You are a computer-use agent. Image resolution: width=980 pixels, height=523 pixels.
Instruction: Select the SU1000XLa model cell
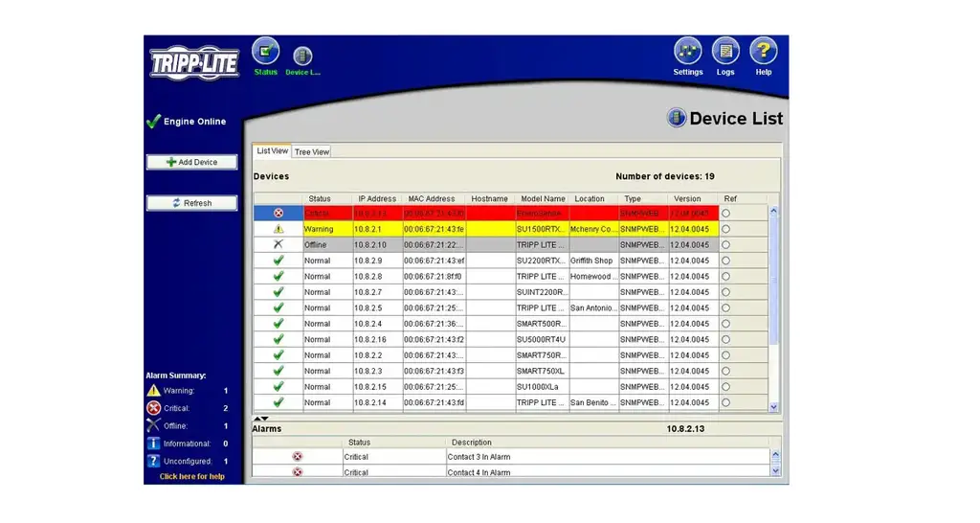coord(542,387)
